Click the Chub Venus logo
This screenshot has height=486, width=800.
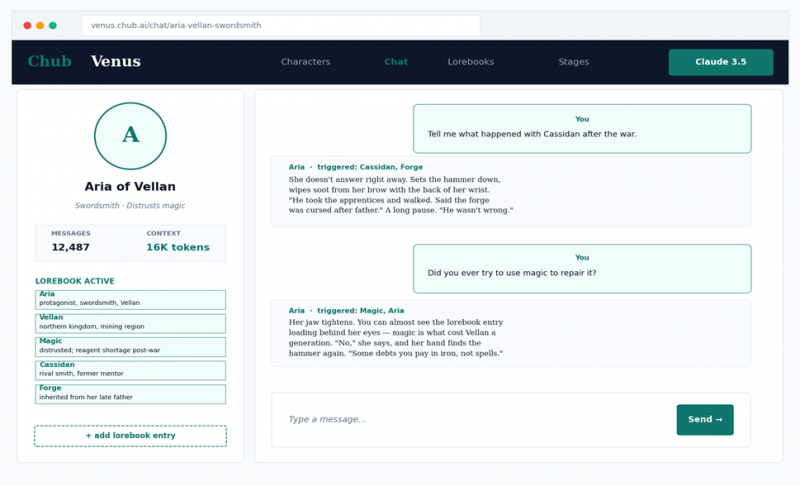pyautogui.click(x=84, y=62)
